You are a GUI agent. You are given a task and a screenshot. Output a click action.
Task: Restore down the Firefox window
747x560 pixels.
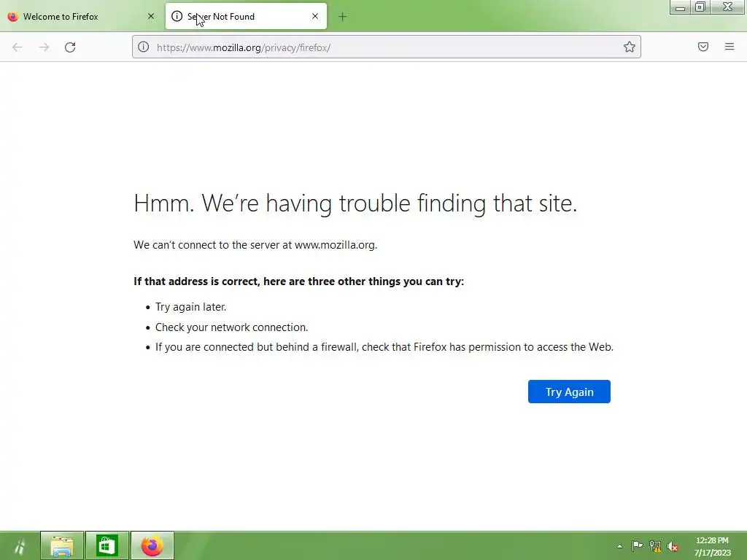pos(700,7)
